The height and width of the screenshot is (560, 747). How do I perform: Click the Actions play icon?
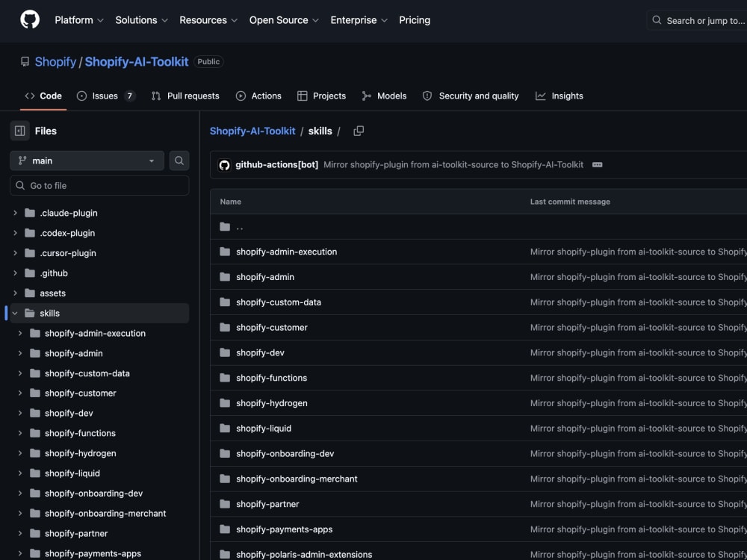[x=241, y=96]
